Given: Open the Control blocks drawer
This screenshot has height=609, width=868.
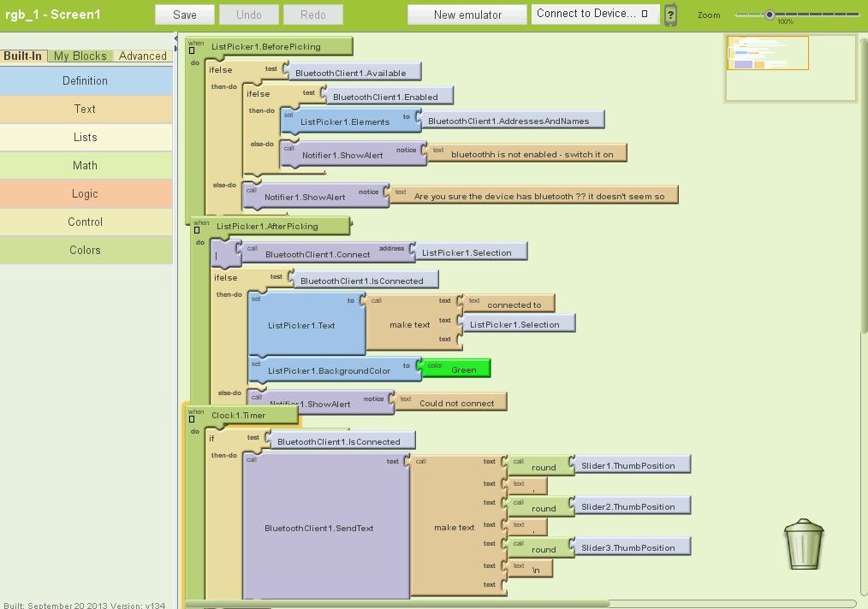Looking at the screenshot, I should tap(85, 222).
